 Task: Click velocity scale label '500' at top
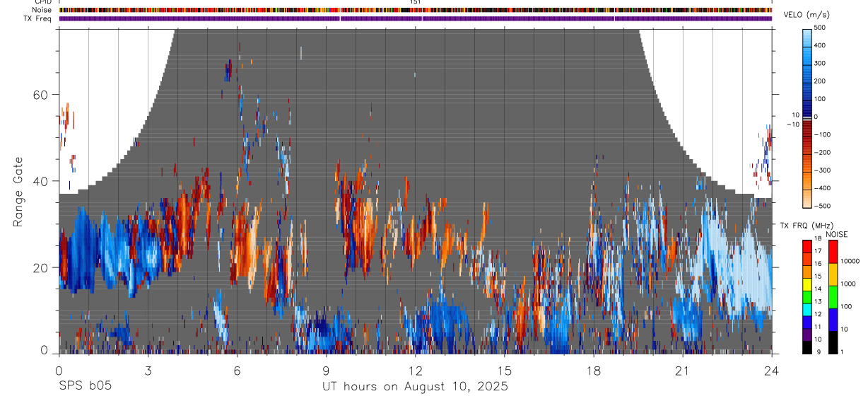(x=820, y=28)
